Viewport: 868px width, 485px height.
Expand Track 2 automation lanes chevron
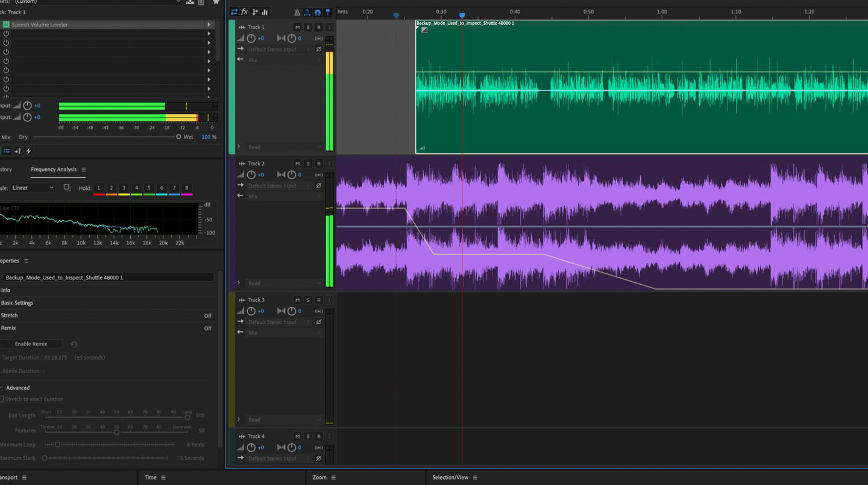239,283
